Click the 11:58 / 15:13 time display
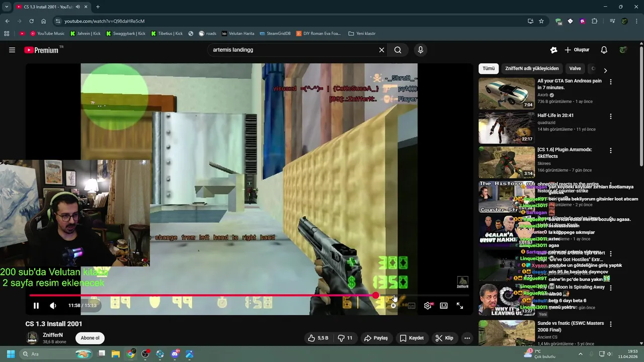This screenshot has width=644, height=362. tap(82, 306)
